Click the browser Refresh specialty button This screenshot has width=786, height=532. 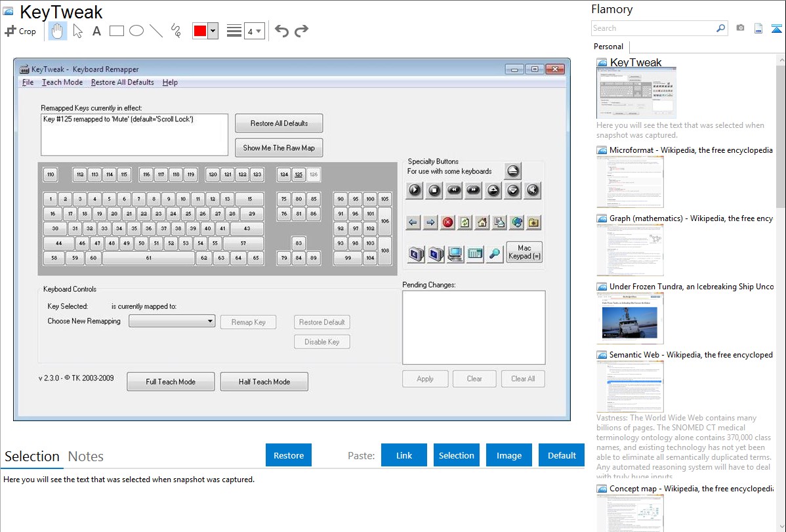[465, 222]
